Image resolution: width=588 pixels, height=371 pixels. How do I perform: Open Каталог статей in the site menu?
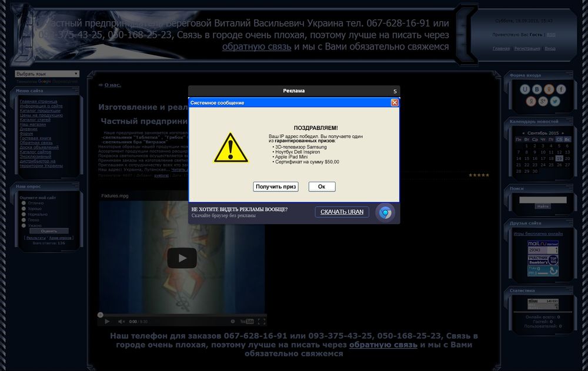pos(35,120)
